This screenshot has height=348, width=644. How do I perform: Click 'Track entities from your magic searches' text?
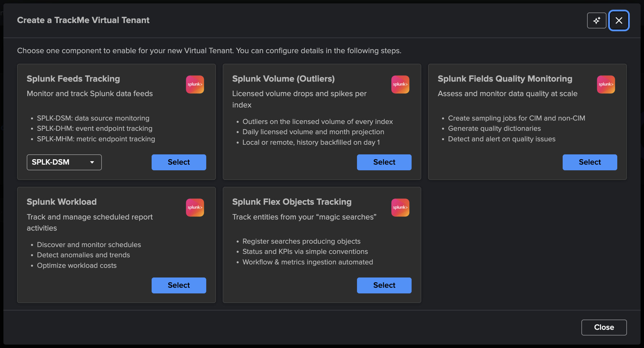[x=304, y=217]
